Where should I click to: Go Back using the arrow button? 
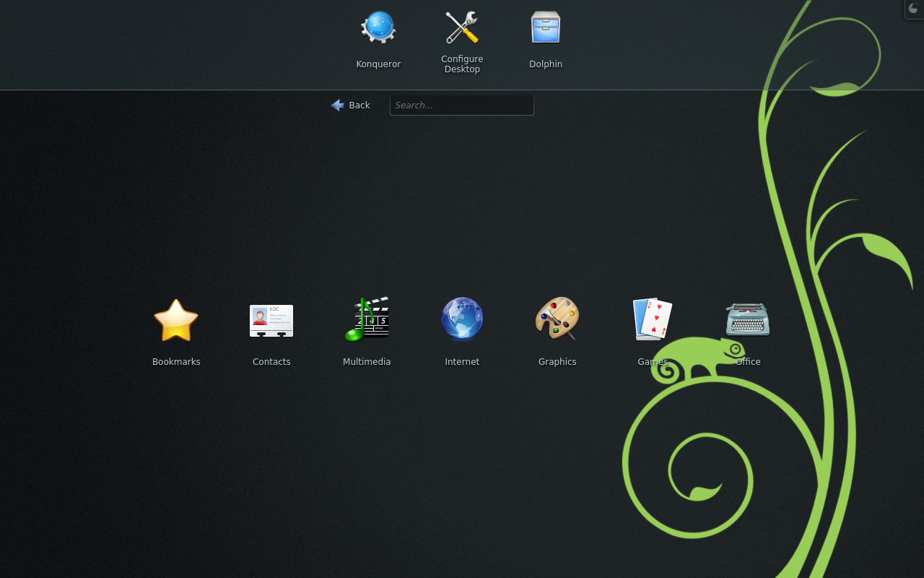351,105
